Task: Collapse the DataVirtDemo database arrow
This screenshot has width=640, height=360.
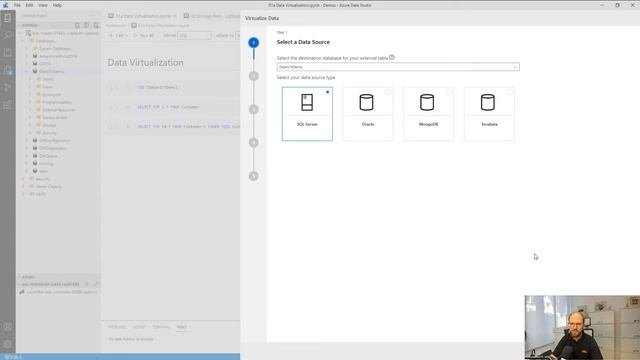Action: 27,71
